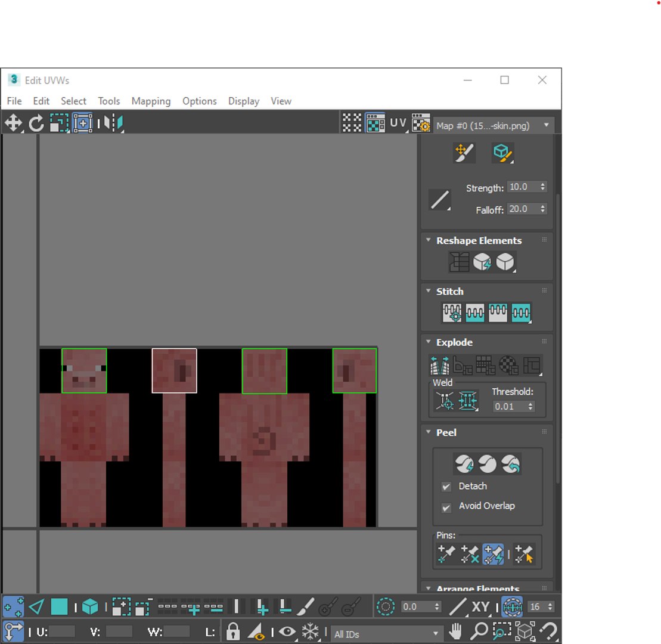Click the Unpin Selected icon with X

470,554
